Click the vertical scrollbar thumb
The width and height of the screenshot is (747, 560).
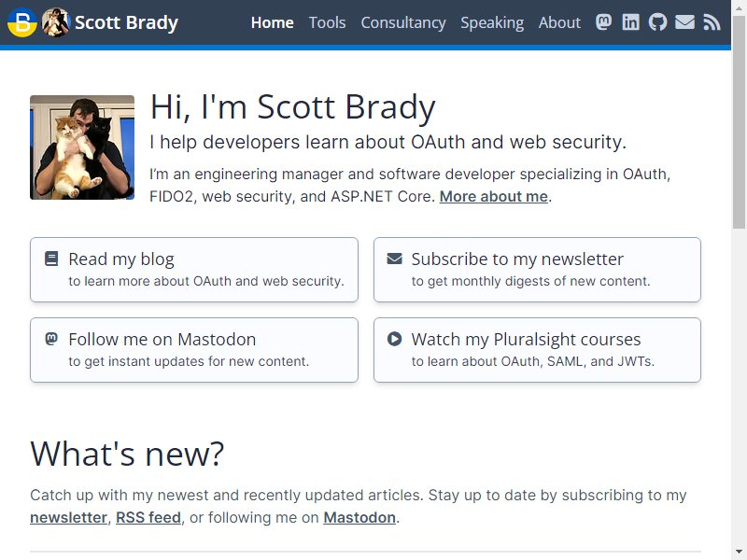[x=739, y=121]
